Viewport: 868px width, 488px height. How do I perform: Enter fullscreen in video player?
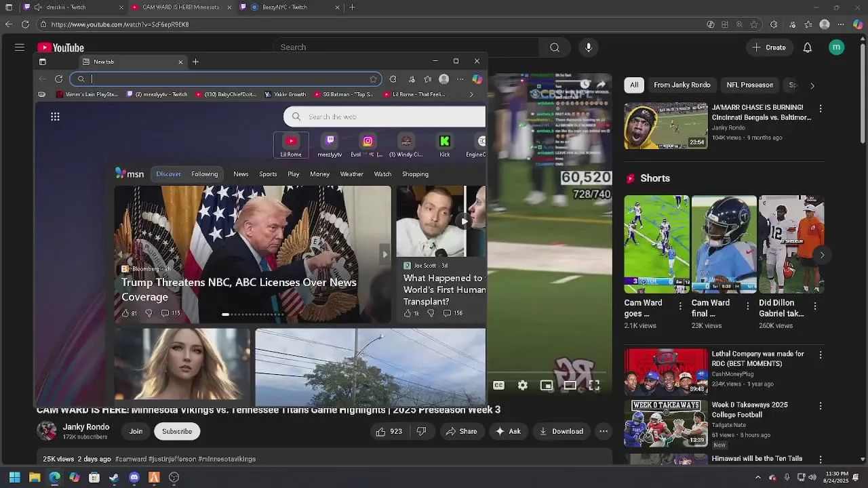tap(594, 385)
